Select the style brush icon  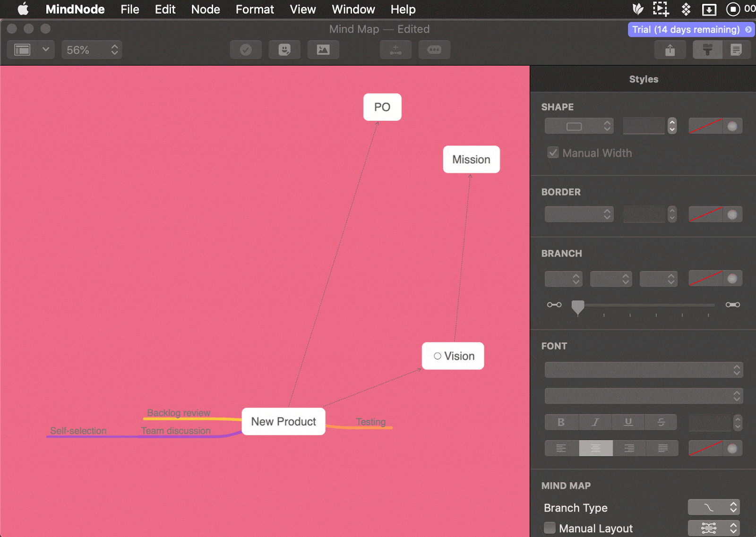click(x=707, y=50)
